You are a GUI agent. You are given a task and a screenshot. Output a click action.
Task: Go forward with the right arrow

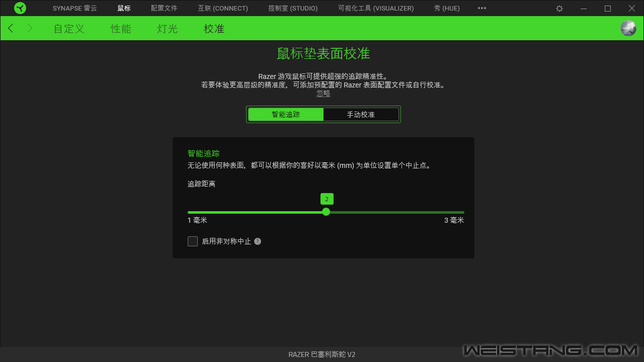[30, 29]
